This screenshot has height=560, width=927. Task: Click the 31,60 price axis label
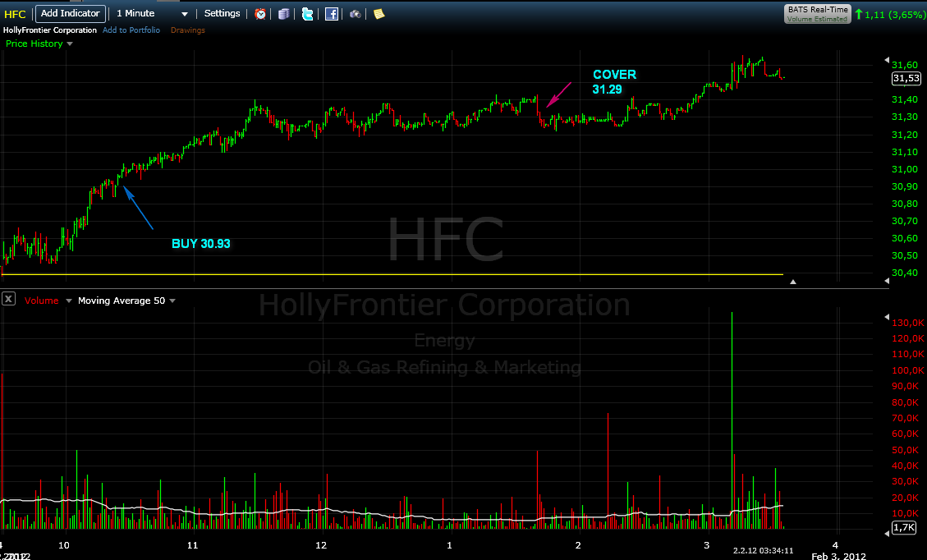pos(905,65)
